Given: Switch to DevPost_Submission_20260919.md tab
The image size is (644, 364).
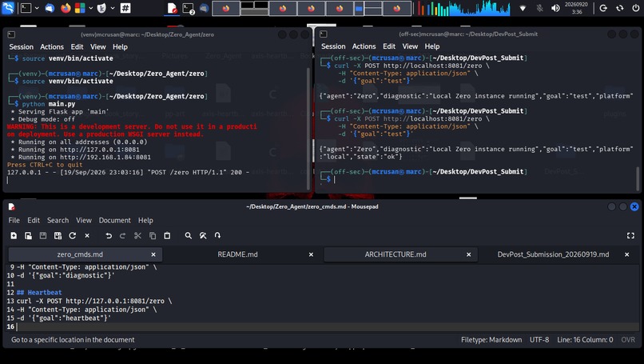Looking at the screenshot, I should point(553,254).
